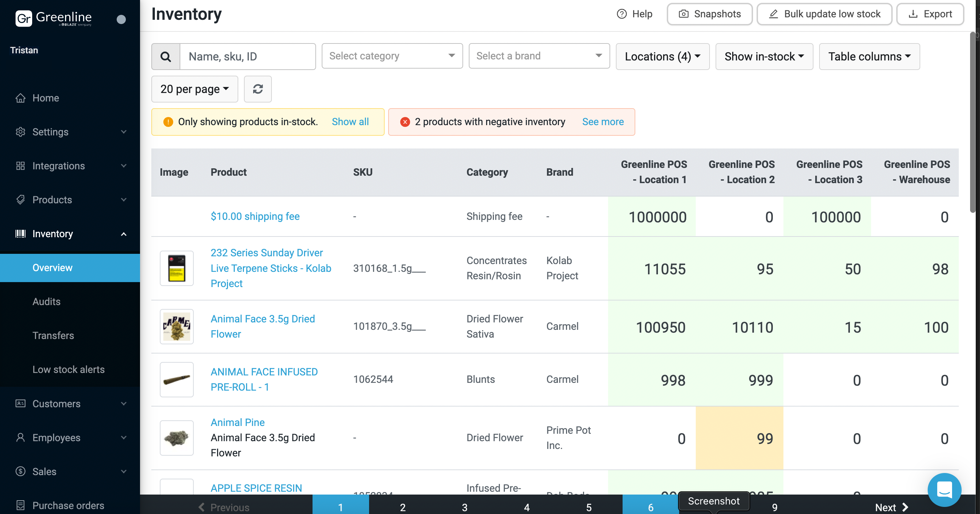Viewport: 980px width, 514px height.
Task: Open the Animal Pine product link
Action: [x=237, y=422]
